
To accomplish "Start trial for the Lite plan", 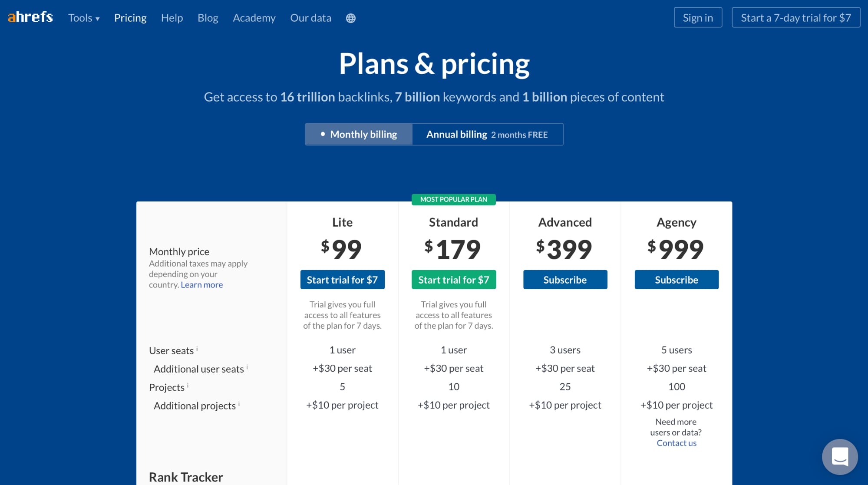I will [342, 280].
